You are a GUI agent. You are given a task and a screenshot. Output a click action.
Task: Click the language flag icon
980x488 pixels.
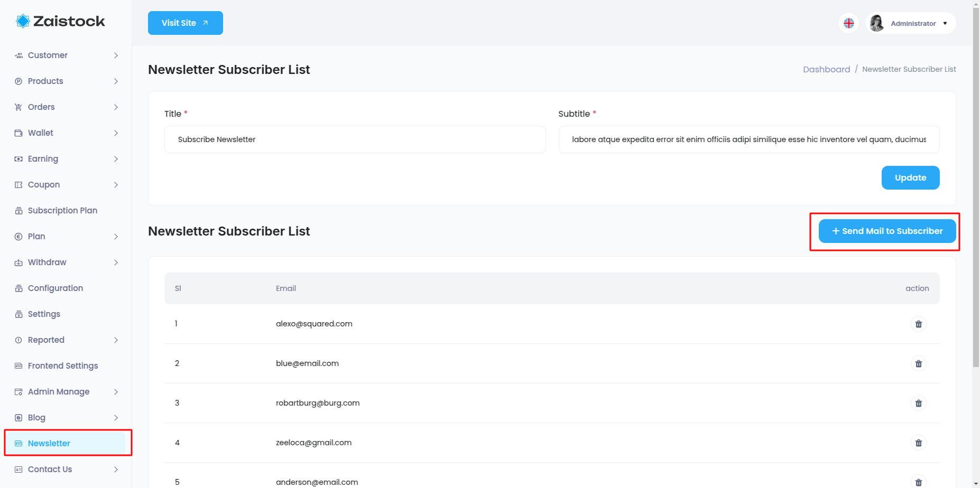coord(848,23)
